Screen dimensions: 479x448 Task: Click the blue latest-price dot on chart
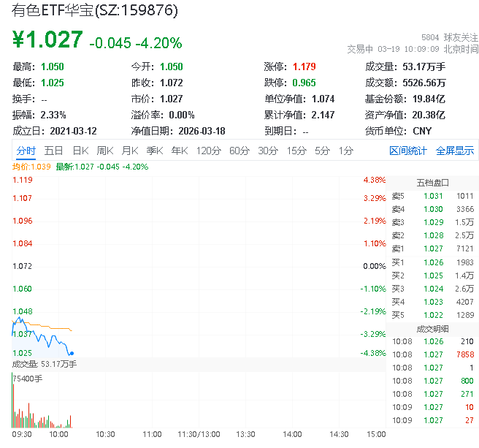72,353
